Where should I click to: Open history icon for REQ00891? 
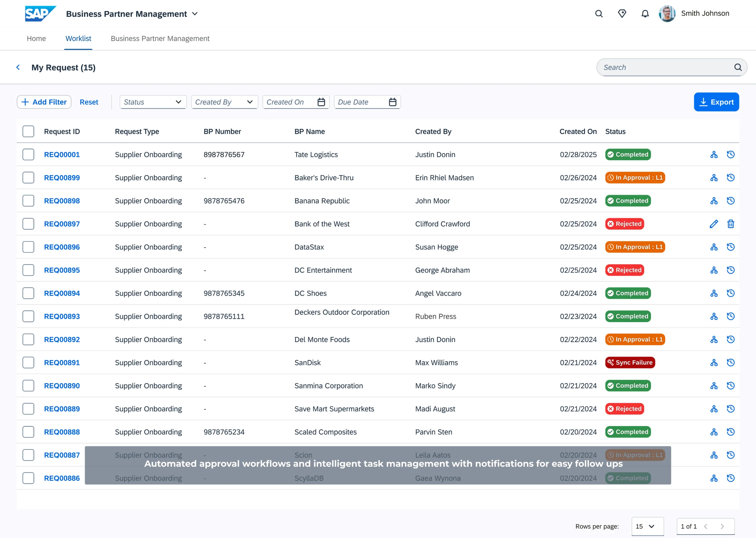[x=731, y=363]
